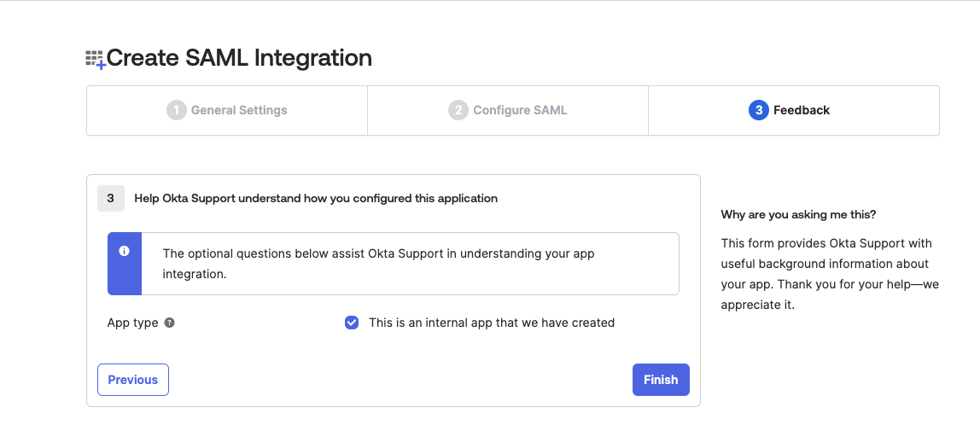Image resolution: width=980 pixels, height=448 pixels.
Task: Click Finish to complete the integration
Action: click(660, 380)
